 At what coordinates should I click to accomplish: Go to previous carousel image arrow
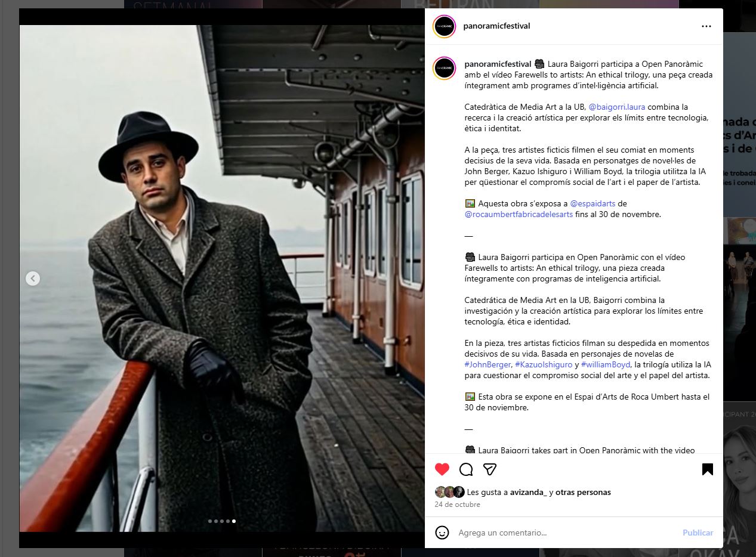33,278
